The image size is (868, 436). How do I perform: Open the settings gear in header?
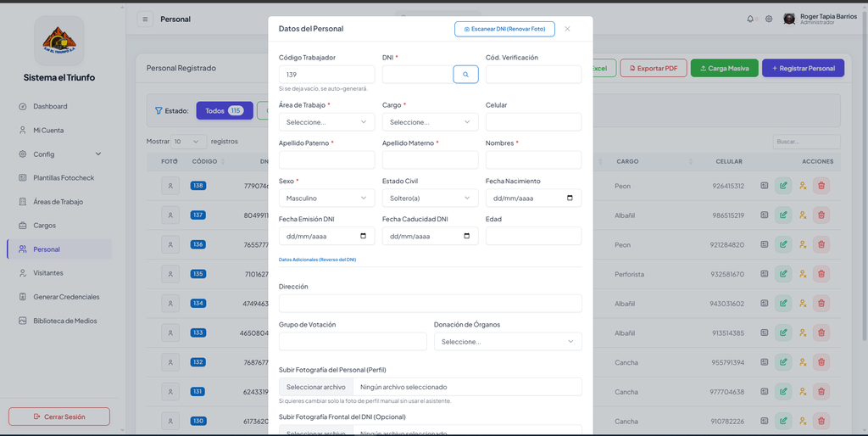(x=769, y=19)
